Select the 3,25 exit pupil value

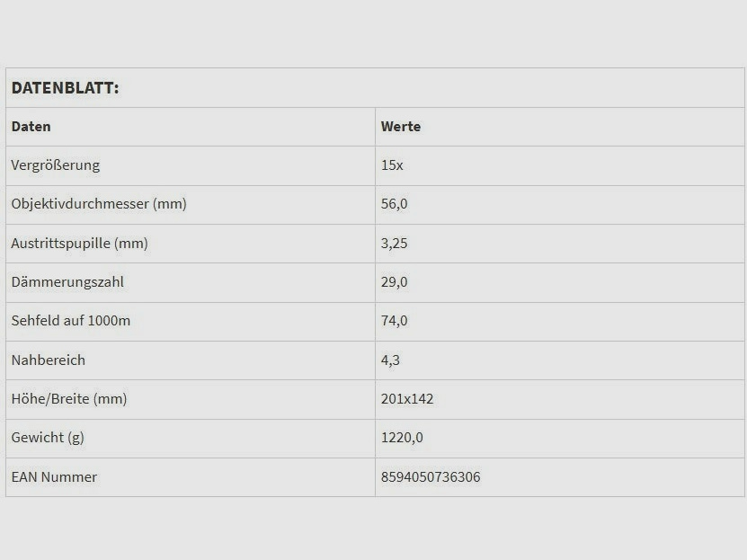pyautogui.click(x=395, y=244)
